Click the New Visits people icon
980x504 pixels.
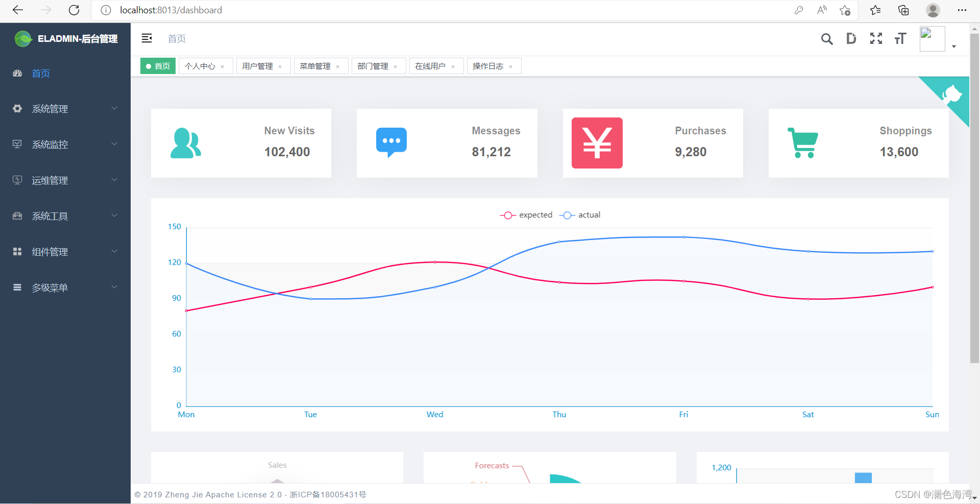185,143
